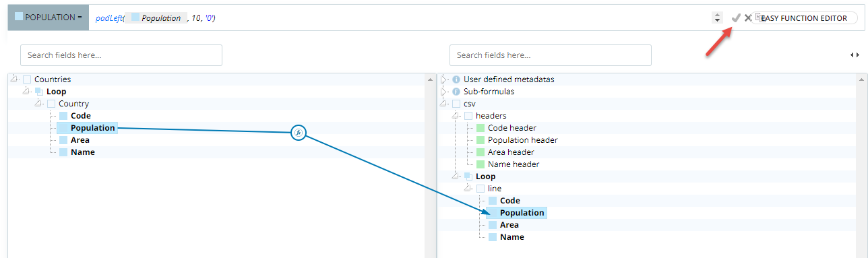This screenshot has width=868, height=258.
Task: Select User defined metadatas item
Action: click(509, 79)
